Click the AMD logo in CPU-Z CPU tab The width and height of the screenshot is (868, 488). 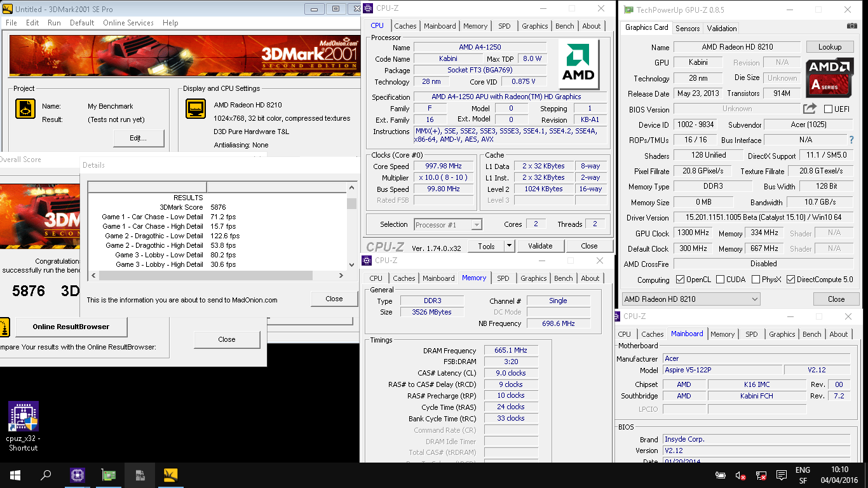coord(578,64)
